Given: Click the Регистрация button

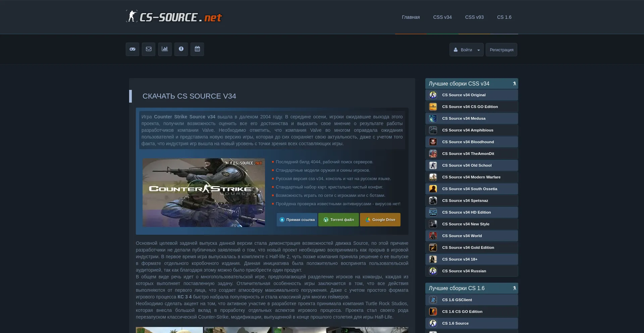Looking at the screenshot, I should tap(501, 50).
